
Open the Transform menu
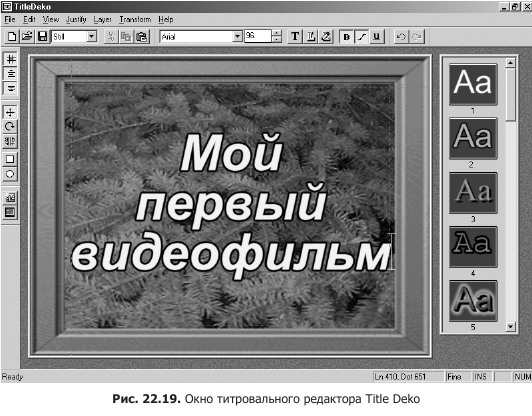pos(135,19)
